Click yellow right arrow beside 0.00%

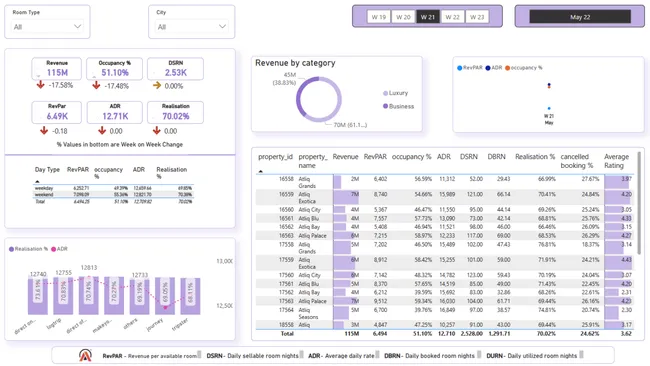[x=157, y=85]
